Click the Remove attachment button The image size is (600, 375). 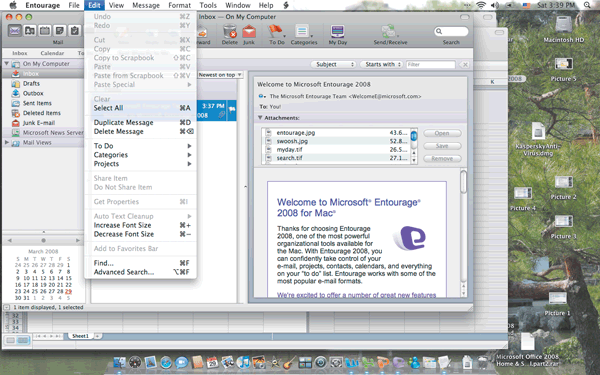point(442,158)
